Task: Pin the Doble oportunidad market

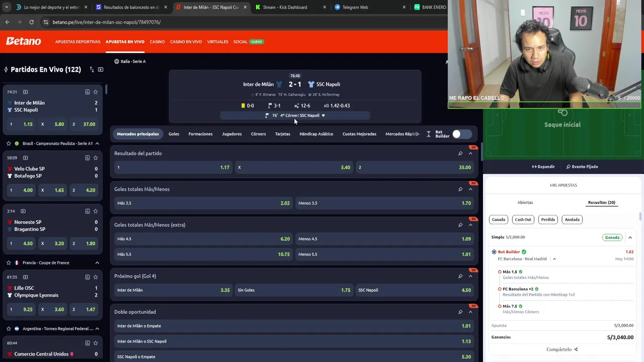Action: pyautogui.click(x=460, y=312)
